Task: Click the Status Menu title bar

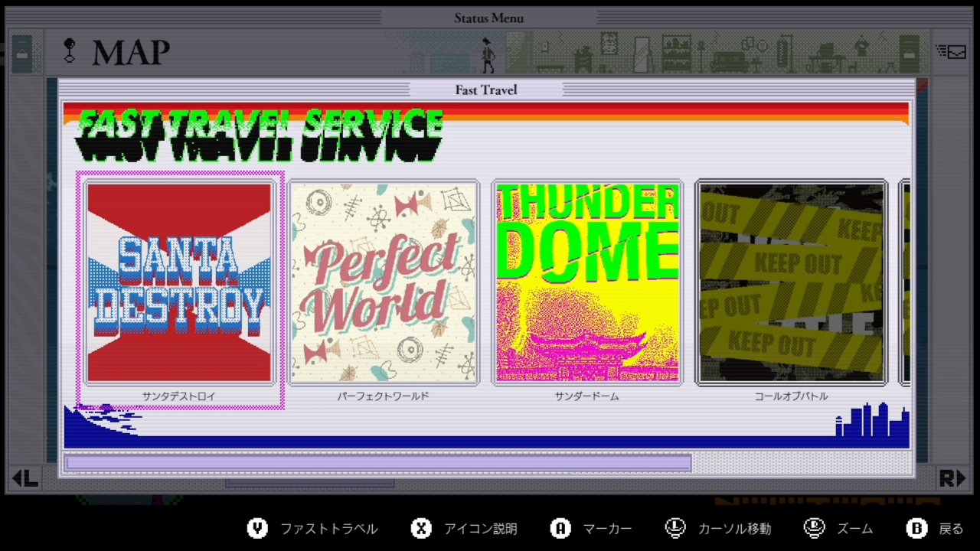Action: pos(488,18)
